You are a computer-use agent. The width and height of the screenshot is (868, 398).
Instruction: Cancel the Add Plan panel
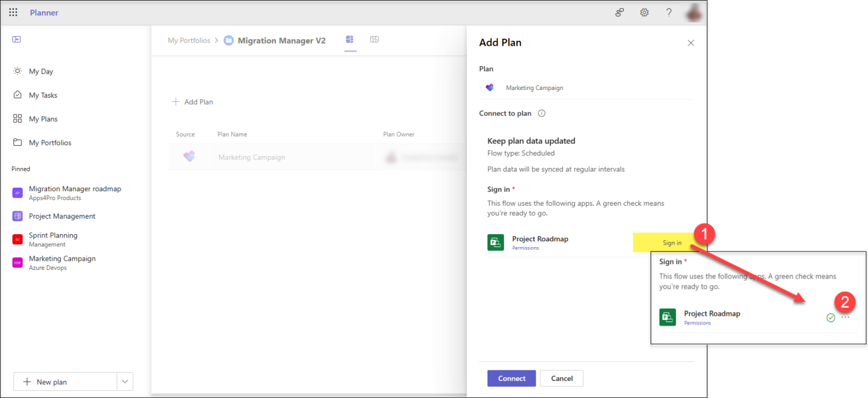pos(561,378)
